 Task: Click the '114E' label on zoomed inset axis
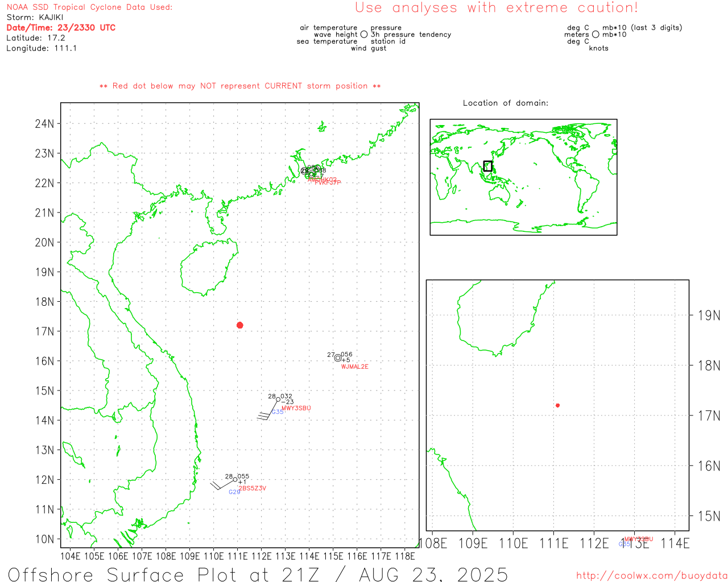675,543
